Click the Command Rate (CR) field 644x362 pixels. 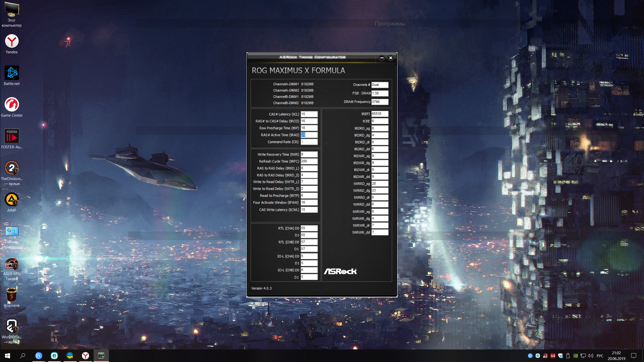(x=309, y=142)
